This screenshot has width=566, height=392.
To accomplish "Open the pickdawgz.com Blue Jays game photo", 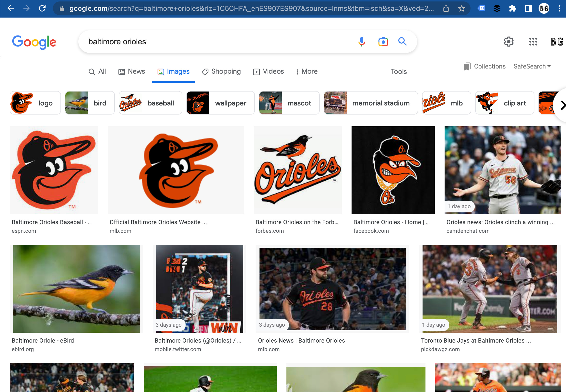I will click(490, 288).
